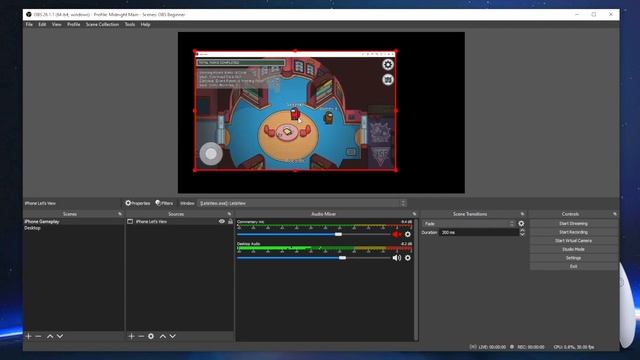Open the Window selection dropdown
The image size is (640, 360).
pyautogui.click(x=302, y=203)
